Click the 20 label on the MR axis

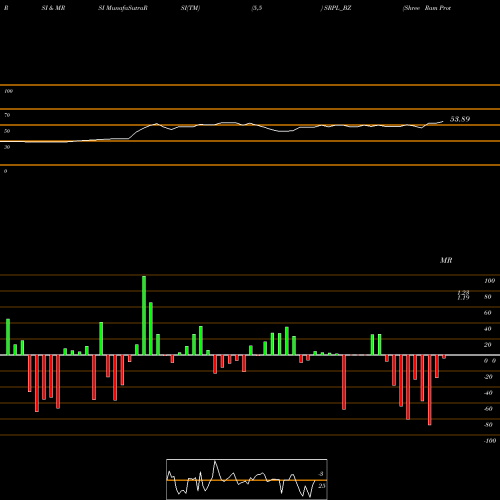coord(488,345)
